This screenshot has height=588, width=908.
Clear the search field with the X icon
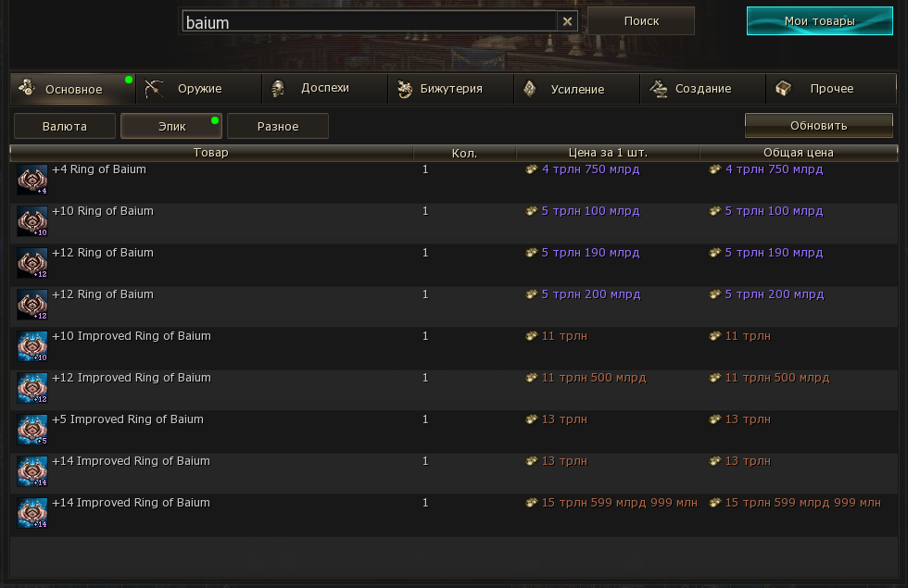567,21
